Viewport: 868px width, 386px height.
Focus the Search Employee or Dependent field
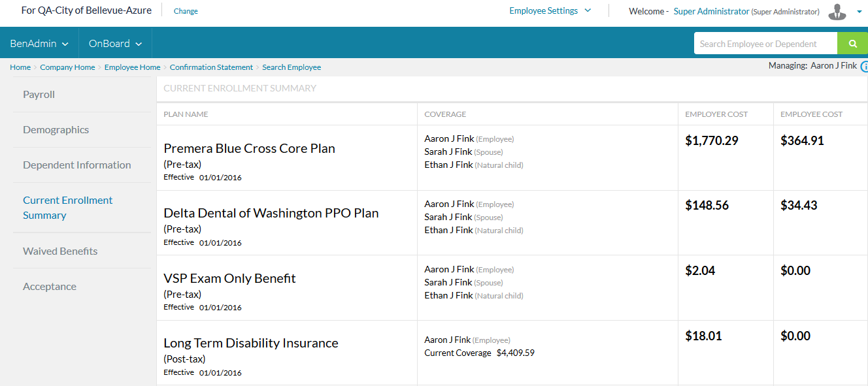pos(765,44)
